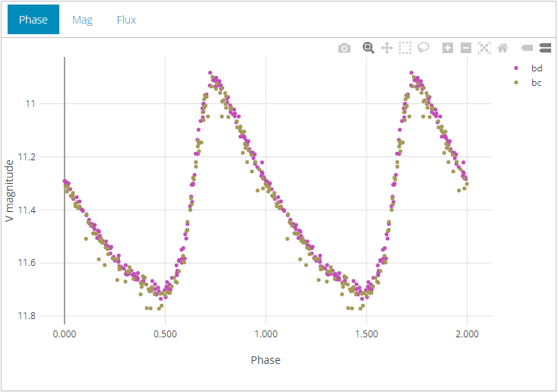Click the Zoom in plus icon

(448, 48)
